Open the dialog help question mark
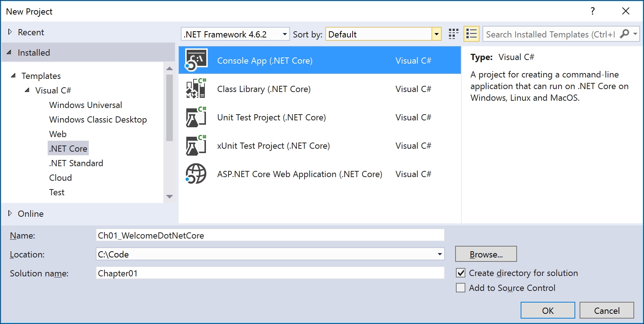 point(593,11)
